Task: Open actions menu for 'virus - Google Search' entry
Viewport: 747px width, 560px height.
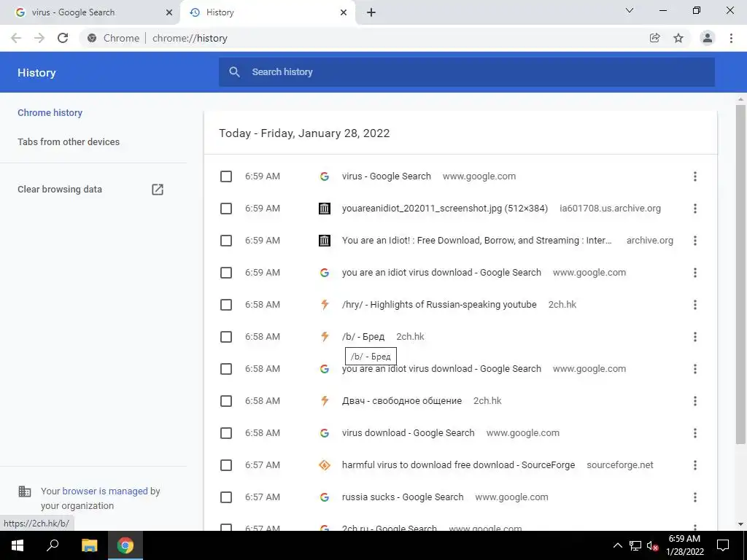Action: tap(695, 176)
